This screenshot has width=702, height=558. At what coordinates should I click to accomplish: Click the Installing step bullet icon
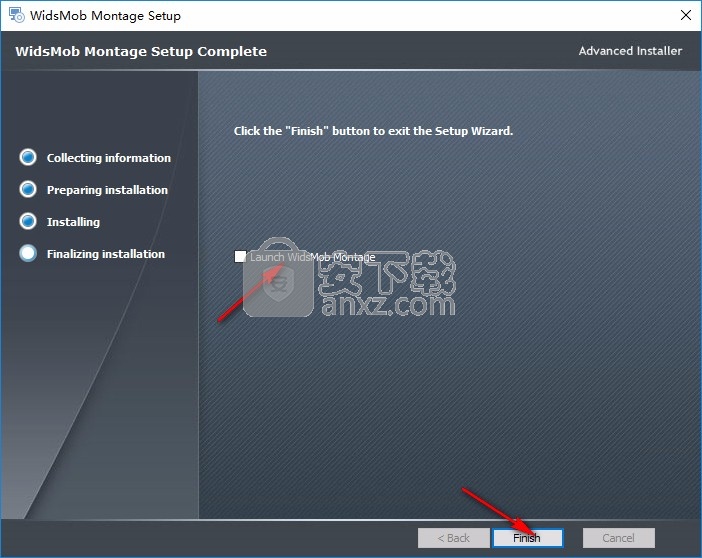(x=28, y=222)
